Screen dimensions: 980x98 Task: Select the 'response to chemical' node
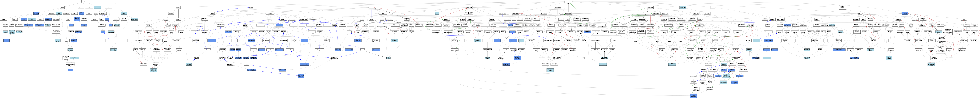(x=817, y=19)
